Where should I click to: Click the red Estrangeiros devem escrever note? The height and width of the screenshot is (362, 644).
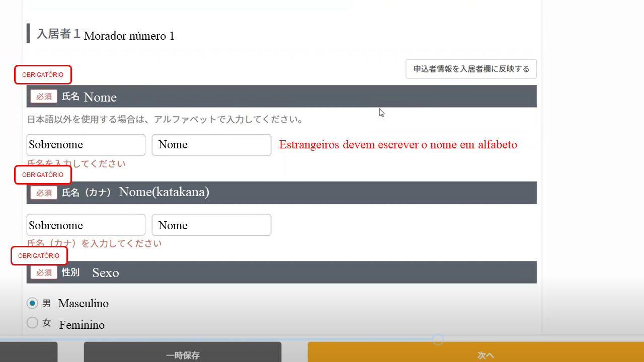[x=397, y=145]
